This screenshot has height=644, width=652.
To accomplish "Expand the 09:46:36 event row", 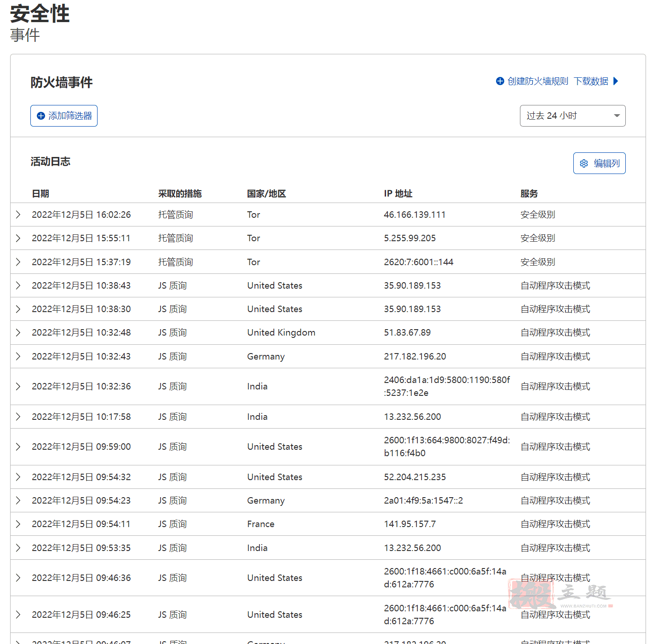I will point(18,578).
